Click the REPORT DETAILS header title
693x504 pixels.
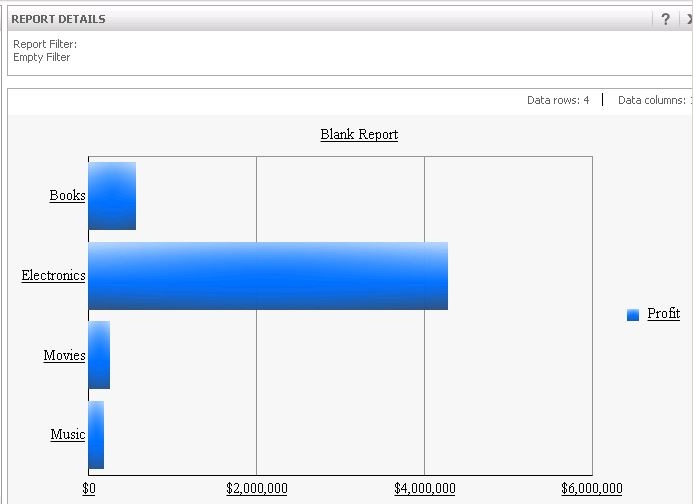[58, 19]
